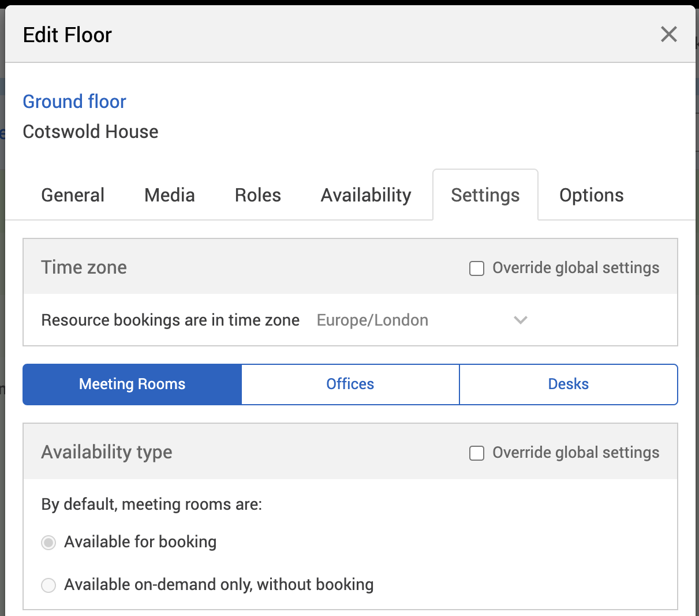Click the Time zone section header
Viewport: 699px width, 616px height.
(84, 267)
